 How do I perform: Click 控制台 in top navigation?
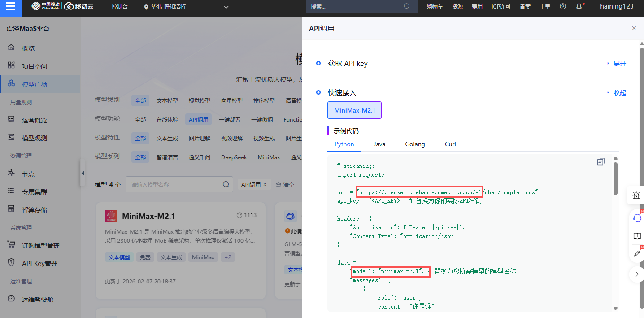pyautogui.click(x=119, y=7)
